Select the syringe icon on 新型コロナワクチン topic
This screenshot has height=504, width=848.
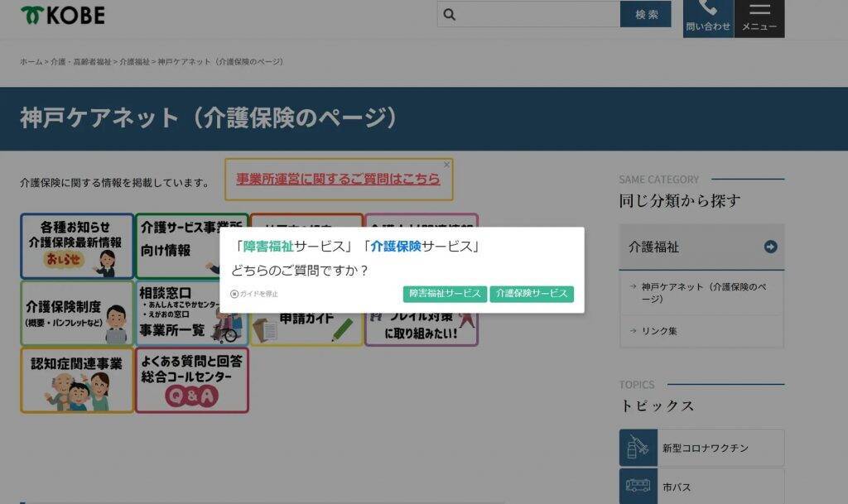(638, 447)
